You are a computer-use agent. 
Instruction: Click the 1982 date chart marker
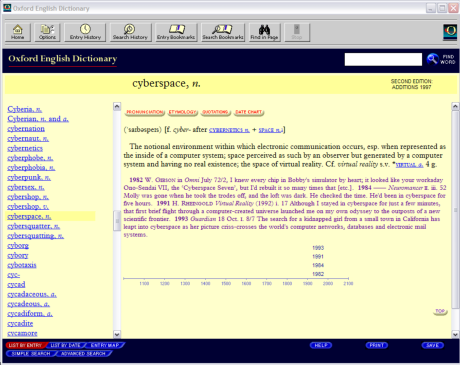pos(318,274)
